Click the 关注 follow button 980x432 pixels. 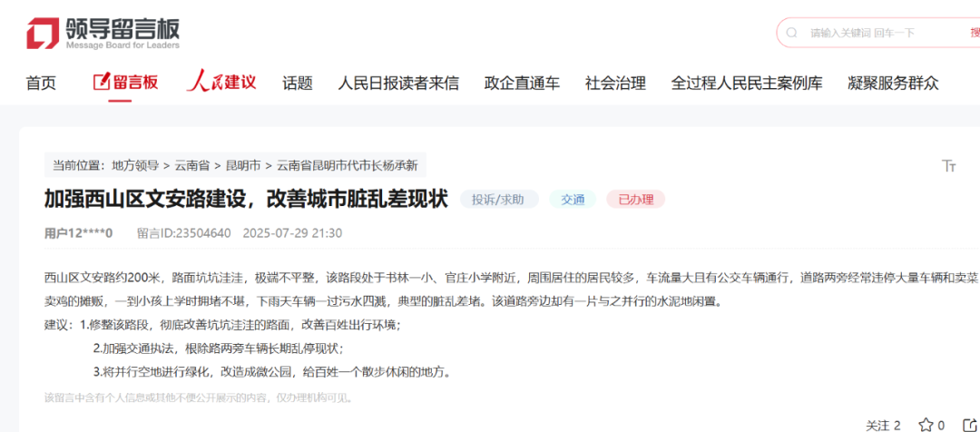882,424
